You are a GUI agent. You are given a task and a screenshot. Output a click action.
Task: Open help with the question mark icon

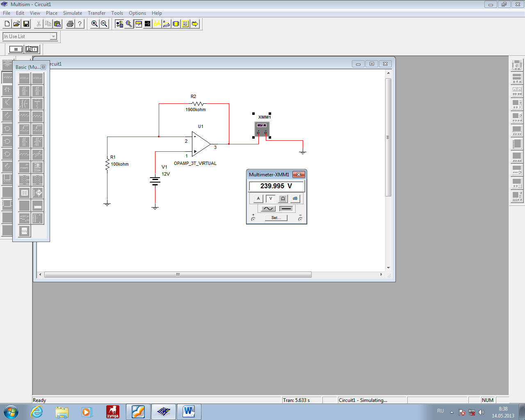click(x=80, y=24)
